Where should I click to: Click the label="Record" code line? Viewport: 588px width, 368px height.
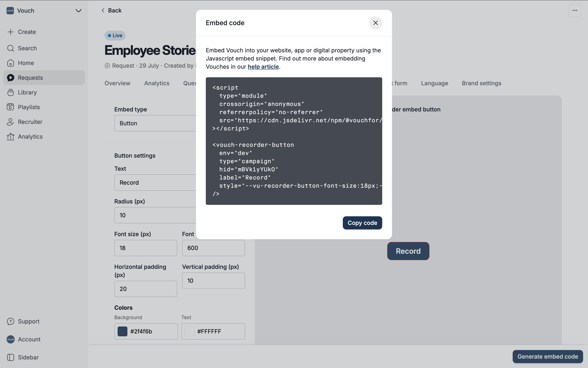245,178
